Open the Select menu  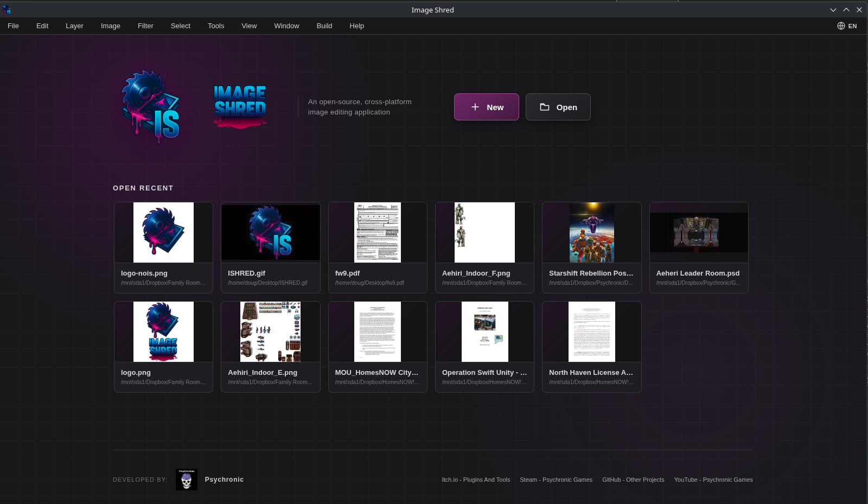(181, 26)
